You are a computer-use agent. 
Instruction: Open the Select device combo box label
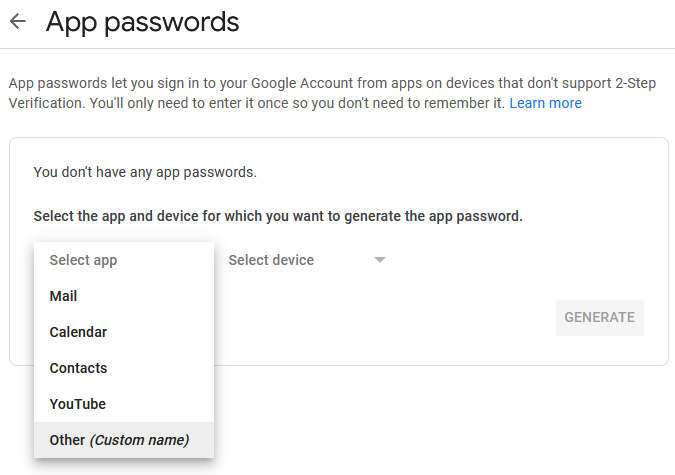coord(271,260)
